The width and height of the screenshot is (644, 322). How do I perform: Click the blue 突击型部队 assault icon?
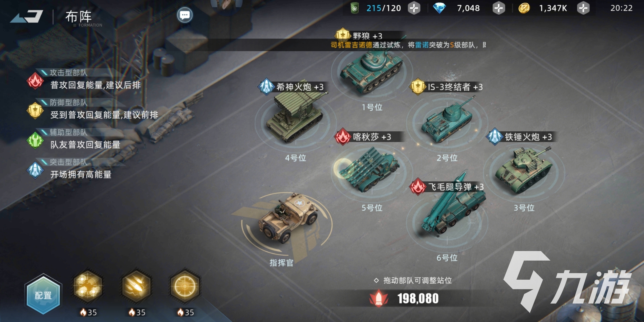pos(35,170)
